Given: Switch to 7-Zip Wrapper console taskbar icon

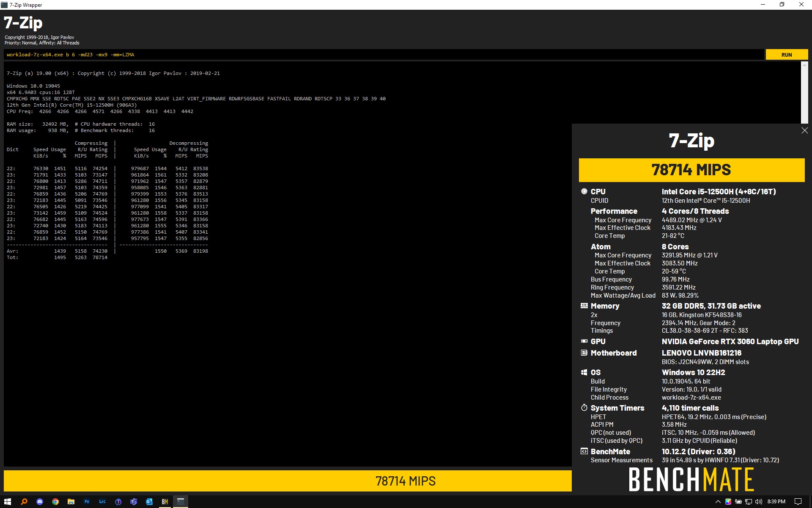Looking at the screenshot, I should click(181, 502).
